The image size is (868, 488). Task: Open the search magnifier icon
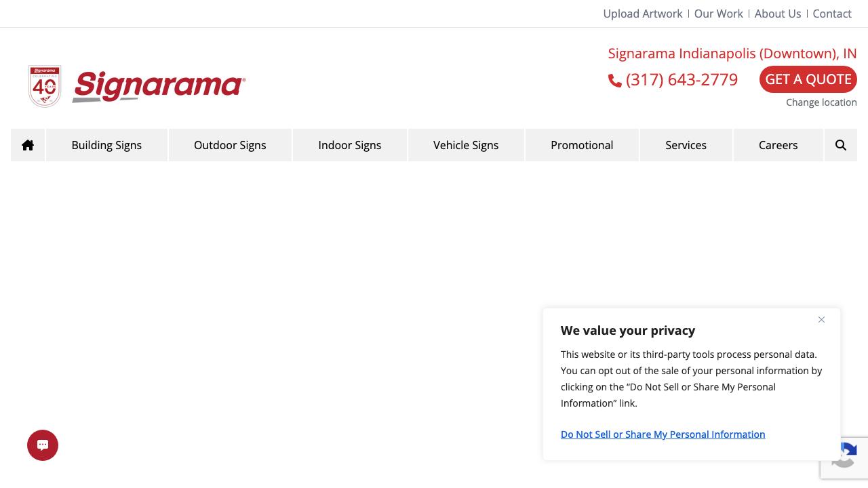tap(841, 145)
